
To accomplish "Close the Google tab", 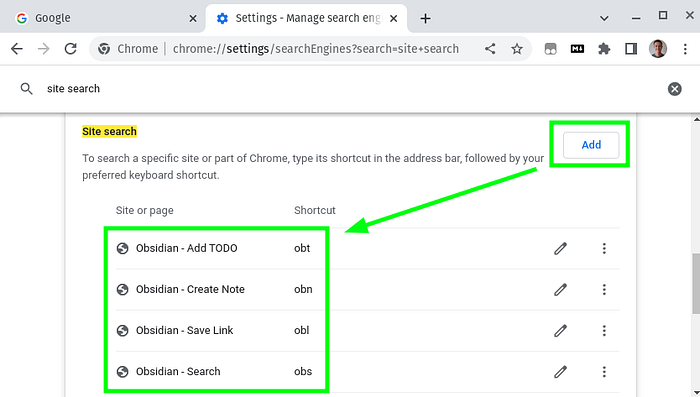I will [x=193, y=18].
